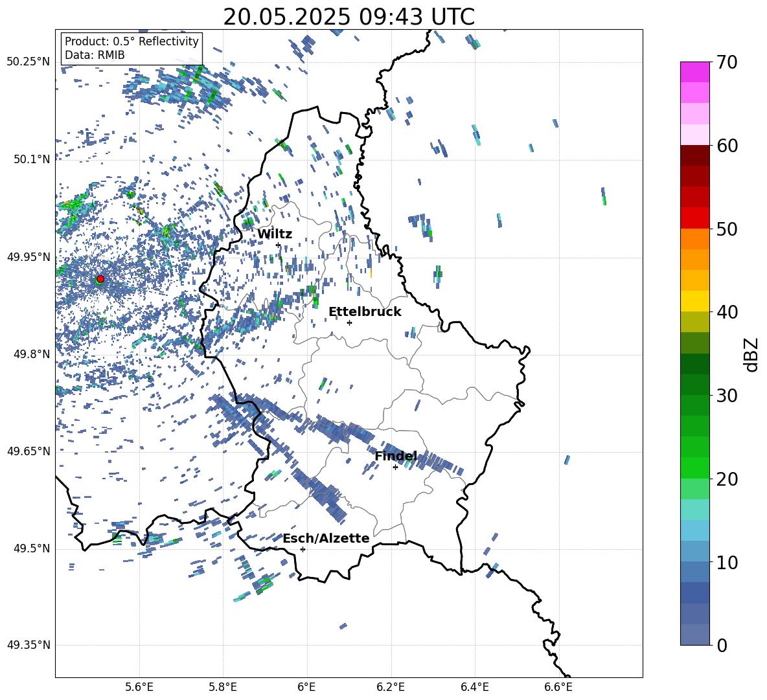Click the 70 tick on the colorbar

point(727,62)
